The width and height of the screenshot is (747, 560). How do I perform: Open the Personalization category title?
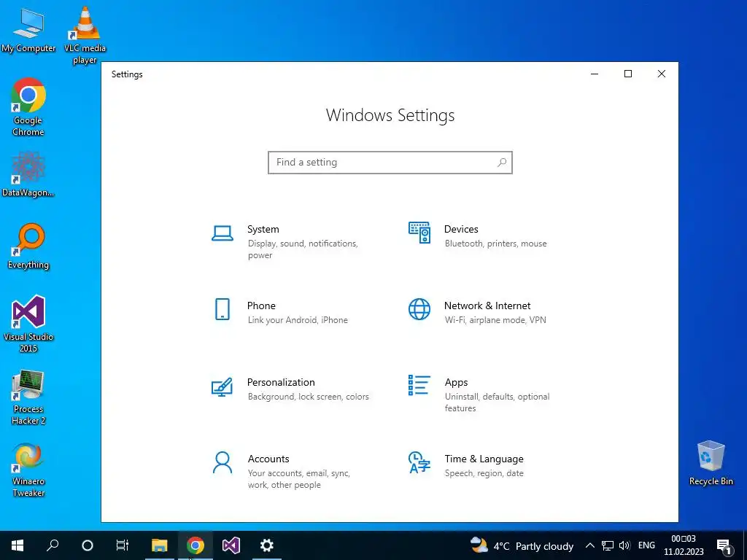click(x=281, y=382)
